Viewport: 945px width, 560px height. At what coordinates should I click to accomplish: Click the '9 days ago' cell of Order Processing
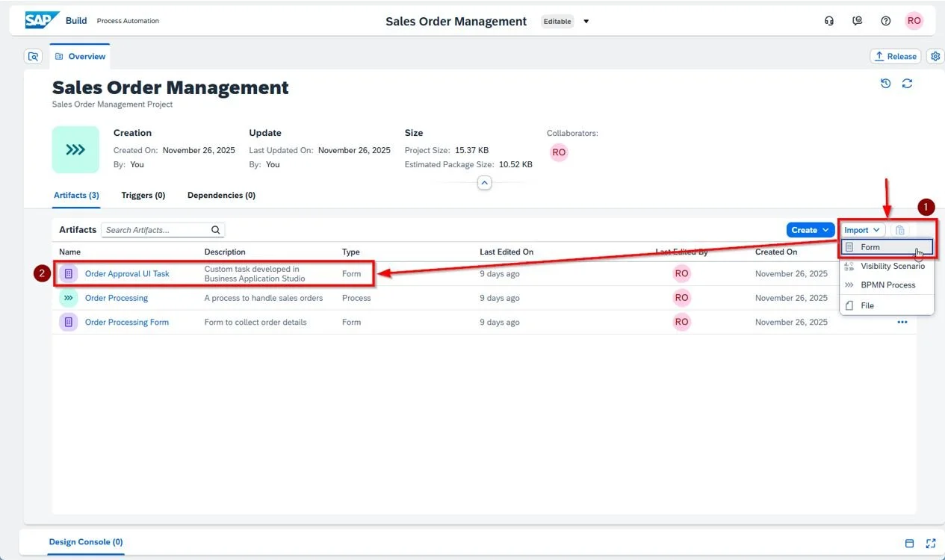pyautogui.click(x=500, y=298)
